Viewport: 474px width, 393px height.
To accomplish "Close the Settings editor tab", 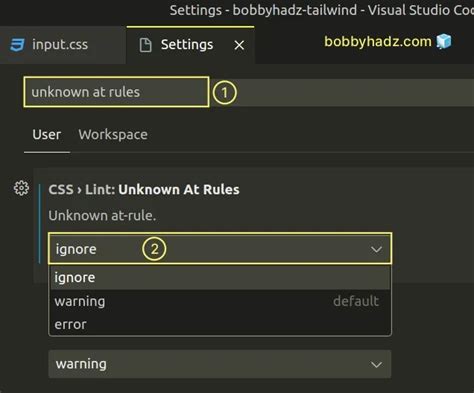I will pyautogui.click(x=239, y=45).
